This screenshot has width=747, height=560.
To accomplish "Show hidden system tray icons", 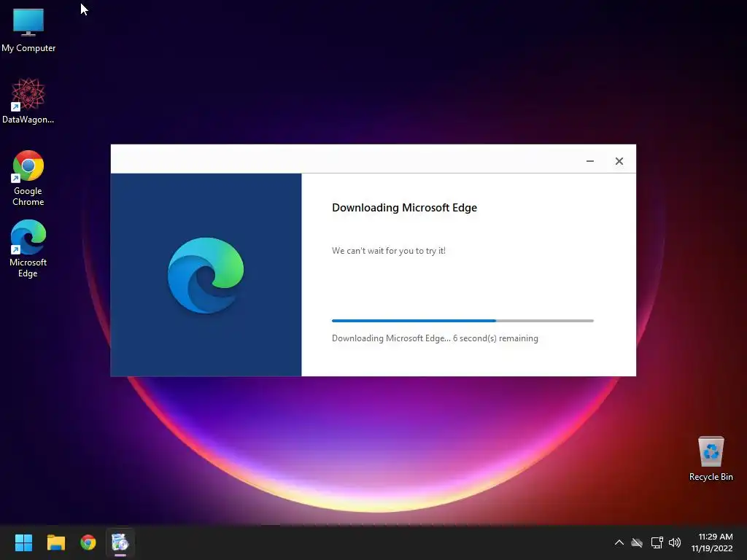I will click(x=619, y=542).
